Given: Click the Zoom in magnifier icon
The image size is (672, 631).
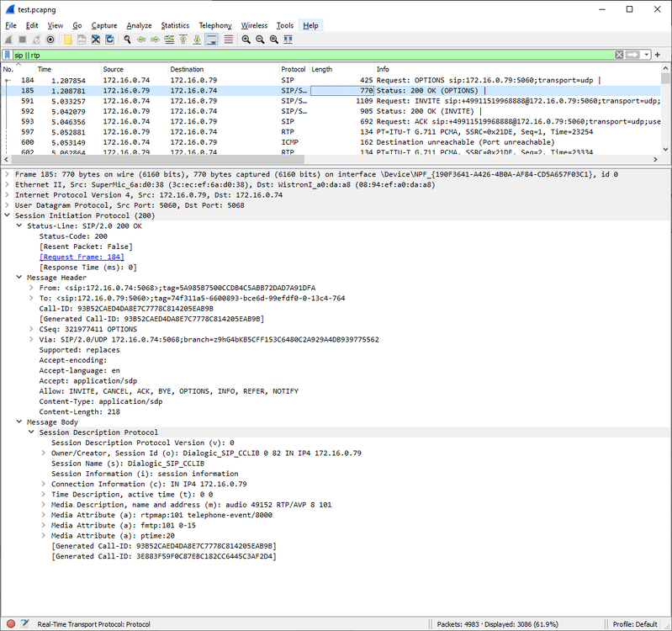Looking at the screenshot, I should pos(246,40).
